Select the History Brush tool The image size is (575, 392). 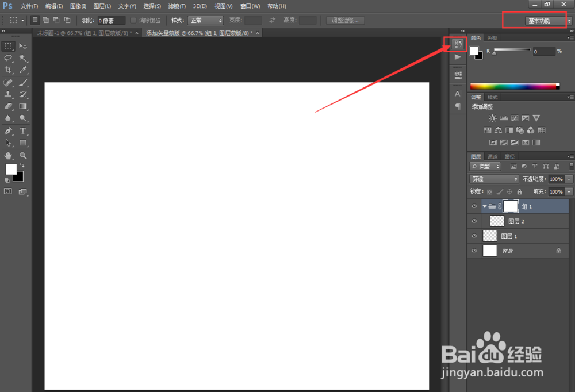click(23, 95)
